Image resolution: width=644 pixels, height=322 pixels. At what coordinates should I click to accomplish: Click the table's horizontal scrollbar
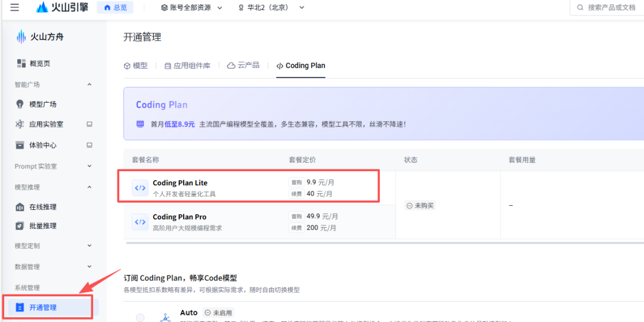pyautogui.click(x=385, y=243)
